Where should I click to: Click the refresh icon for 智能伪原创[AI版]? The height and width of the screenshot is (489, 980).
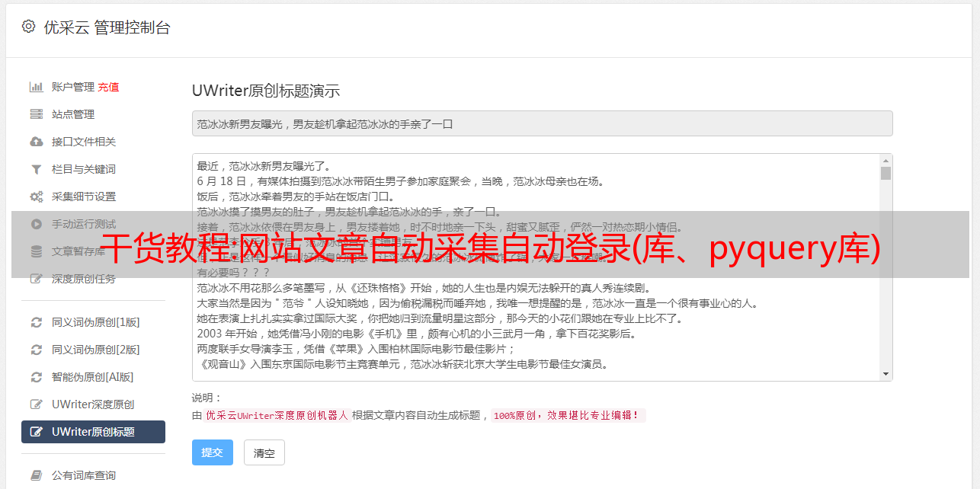[36, 377]
